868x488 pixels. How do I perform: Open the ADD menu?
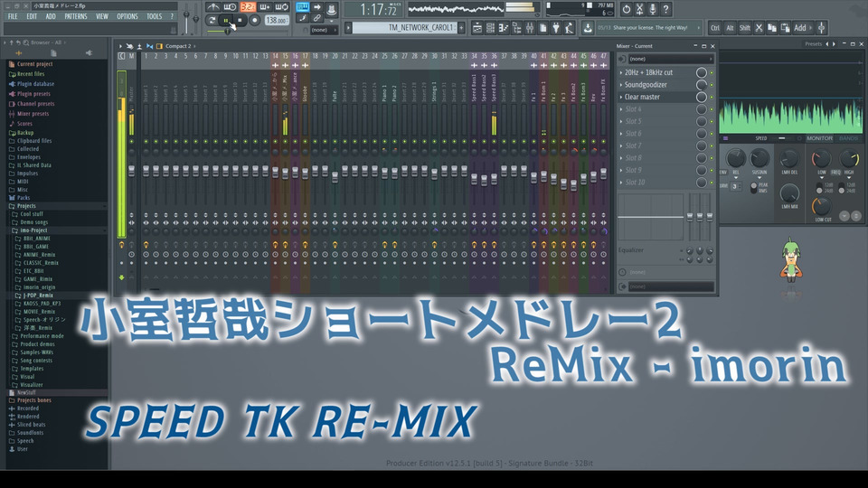coord(51,16)
